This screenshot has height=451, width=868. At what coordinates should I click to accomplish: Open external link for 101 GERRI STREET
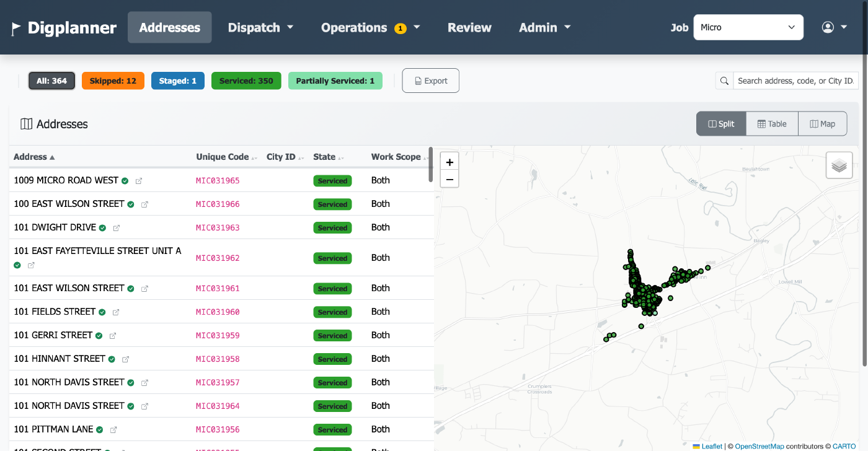click(112, 336)
